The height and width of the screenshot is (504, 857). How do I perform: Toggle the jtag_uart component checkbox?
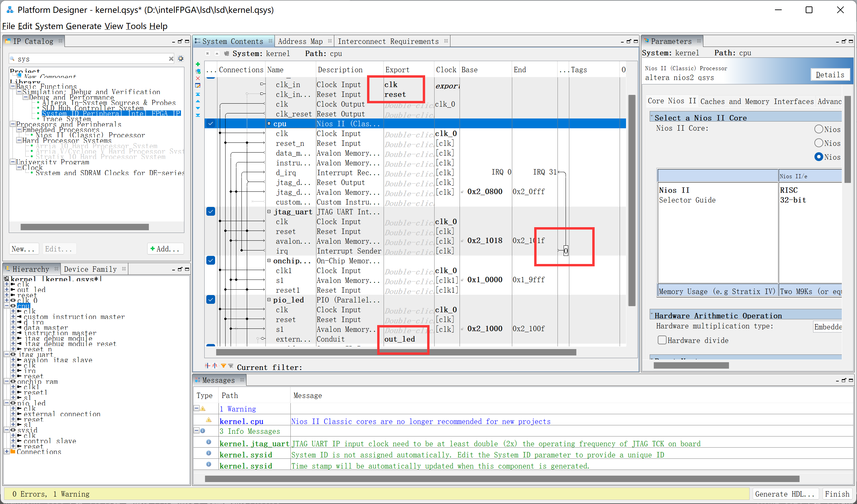tap(210, 212)
